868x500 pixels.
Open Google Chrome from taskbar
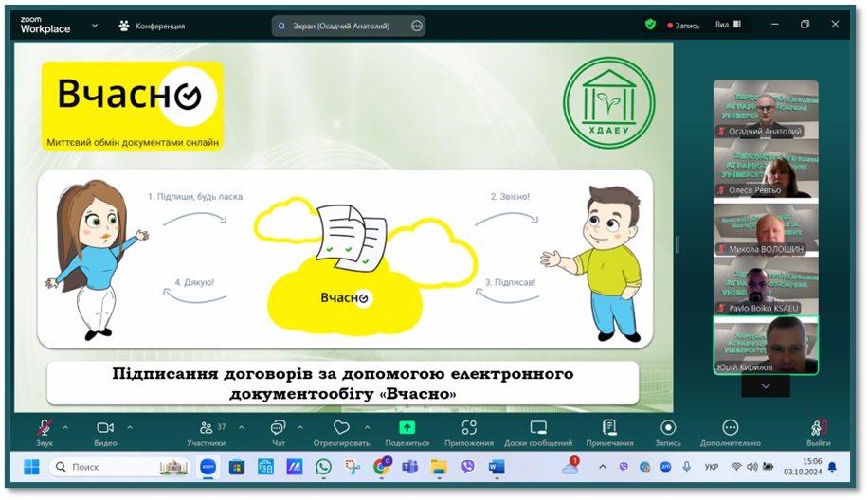pos(382,468)
